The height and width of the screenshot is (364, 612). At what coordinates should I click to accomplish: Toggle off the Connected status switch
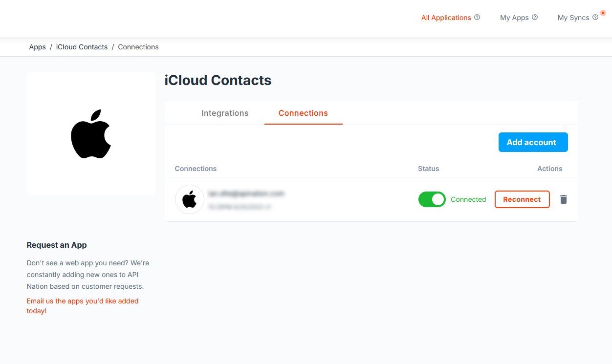click(432, 199)
